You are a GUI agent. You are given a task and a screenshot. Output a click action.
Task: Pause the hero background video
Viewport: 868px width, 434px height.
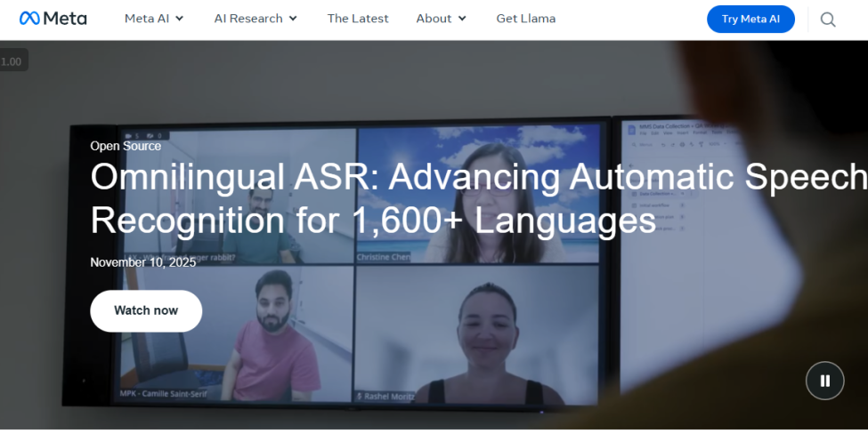click(824, 381)
